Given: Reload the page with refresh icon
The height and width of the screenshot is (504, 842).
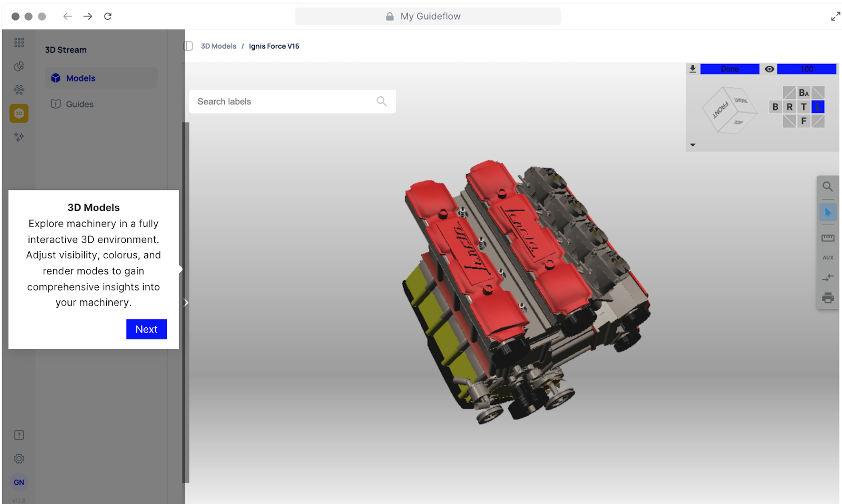Looking at the screenshot, I should click(x=108, y=16).
